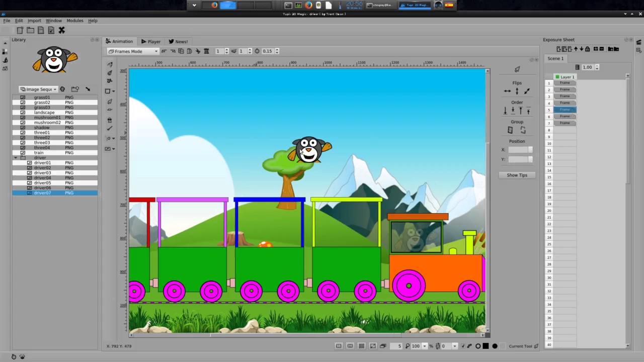Select the Pencil tool in left toolbar
Viewport: 644px width, 362px height.
[110, 64]
